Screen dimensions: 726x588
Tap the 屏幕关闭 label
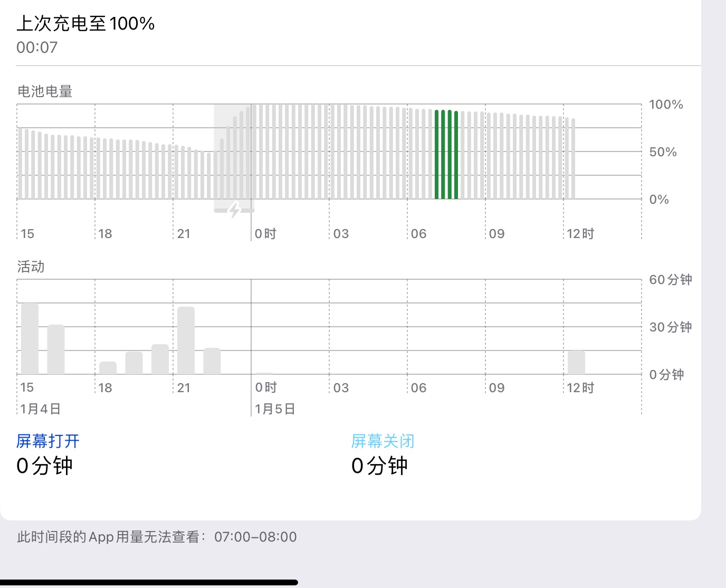point(383,441)
